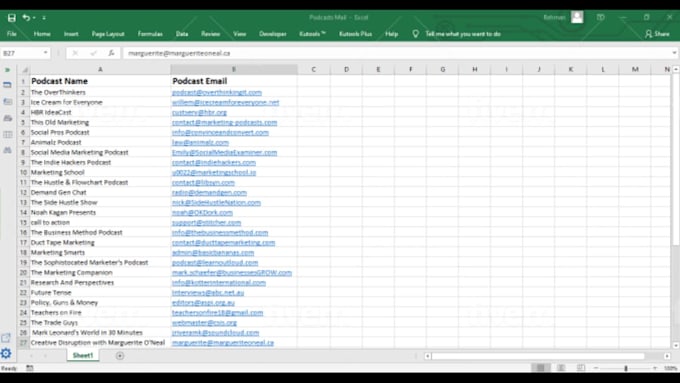The width and height of the screenshot is (680, 383).
Task: Click the 'Podcast Name' header cell
Action: tap(100, 81)
